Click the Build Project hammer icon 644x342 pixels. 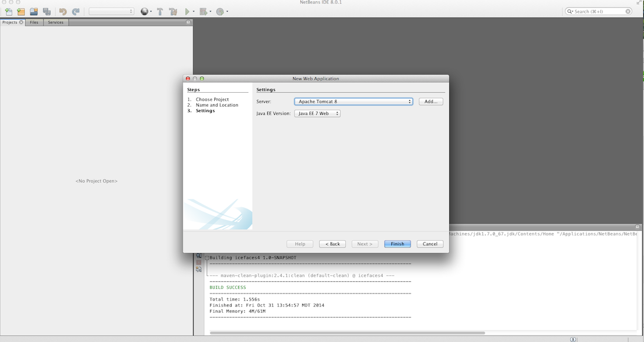[x=160, y=12]
